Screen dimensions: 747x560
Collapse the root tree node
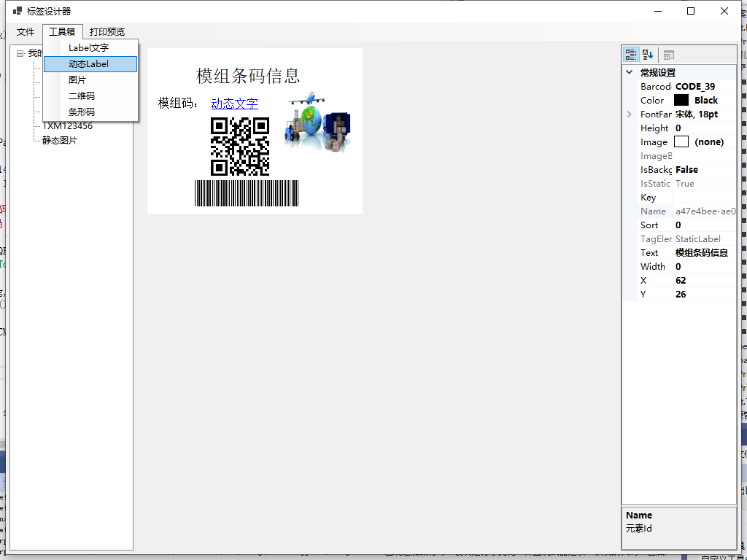tap(20, 53)
